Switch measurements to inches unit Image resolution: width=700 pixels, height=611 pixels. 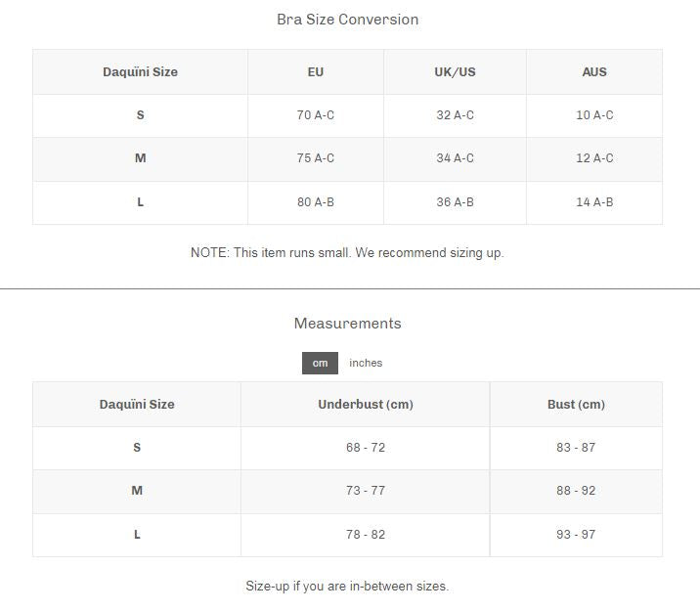(366, 363)
